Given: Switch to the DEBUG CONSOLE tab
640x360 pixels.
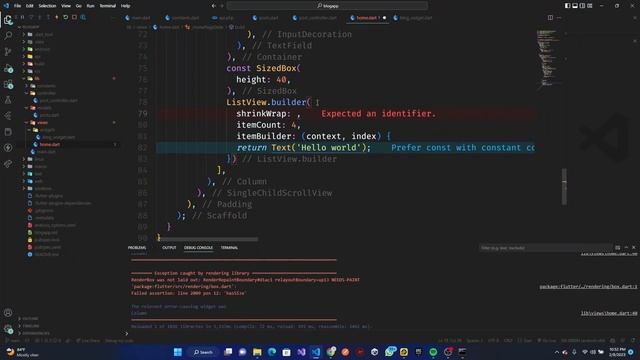Looking at the screenshot, I should click(x=198, y=247).
